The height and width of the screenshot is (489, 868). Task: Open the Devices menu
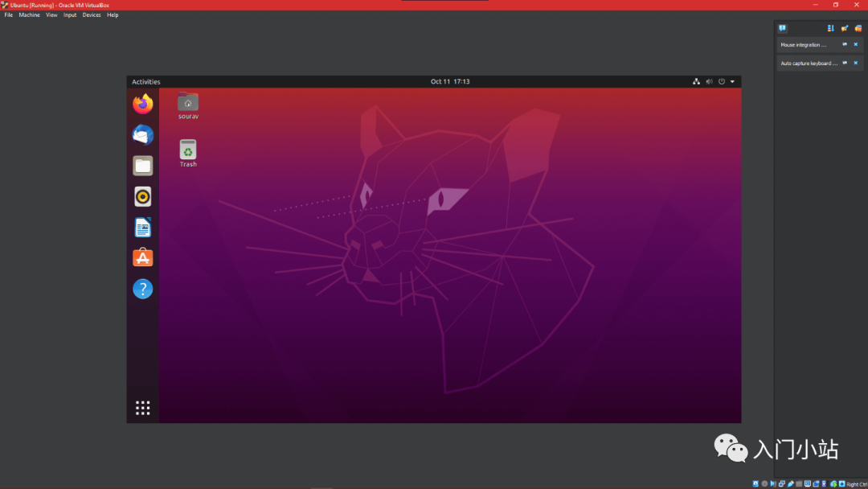point(92,15)
